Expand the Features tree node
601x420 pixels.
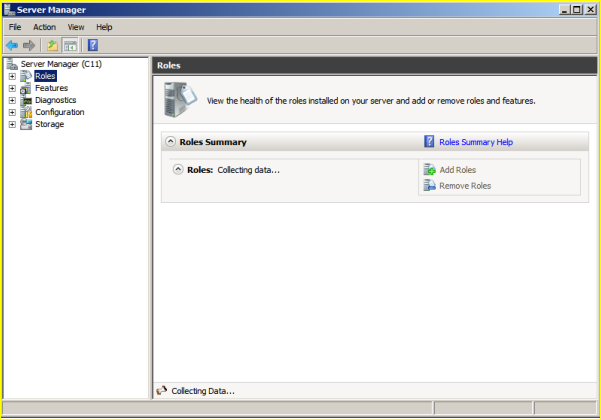coord(12,89)
